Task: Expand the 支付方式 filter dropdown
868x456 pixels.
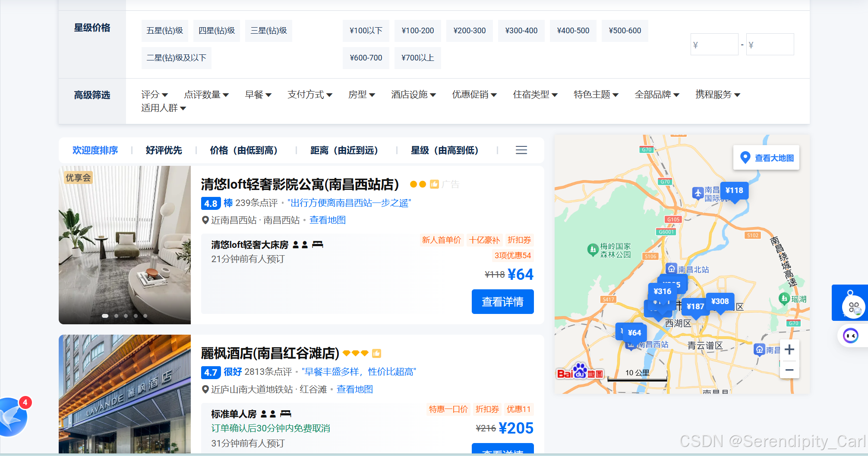Action: click(x=310, y=95)
